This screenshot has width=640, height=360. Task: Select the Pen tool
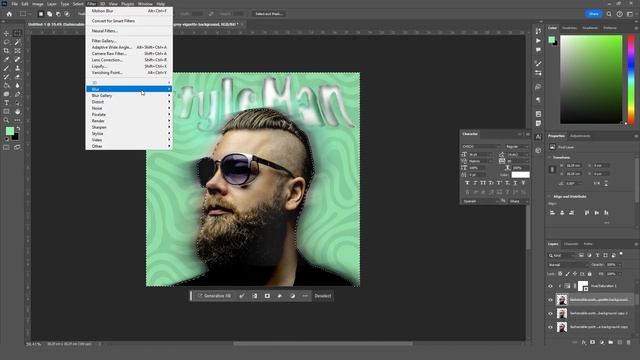[x=17, y=94]
